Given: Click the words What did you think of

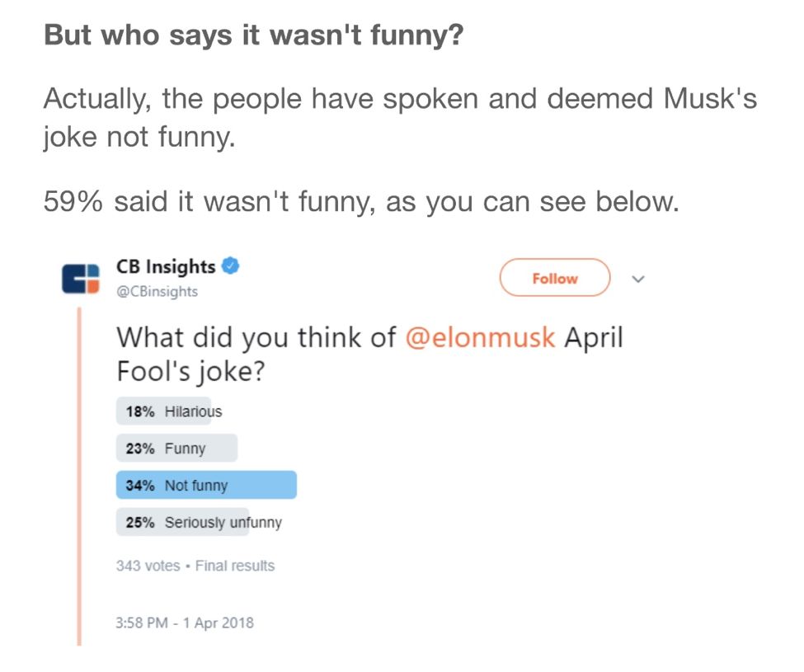Looking at the screenshot, I should pos(256,338).
